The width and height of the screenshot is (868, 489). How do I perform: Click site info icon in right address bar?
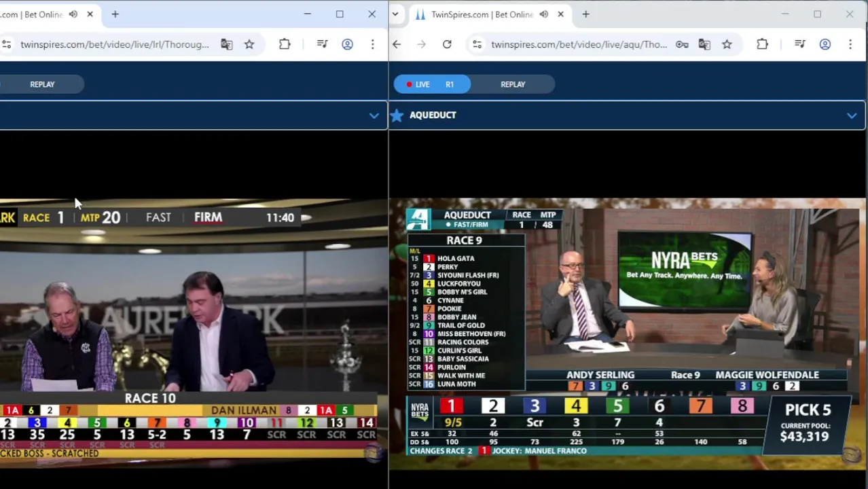(x=477, y=44)
